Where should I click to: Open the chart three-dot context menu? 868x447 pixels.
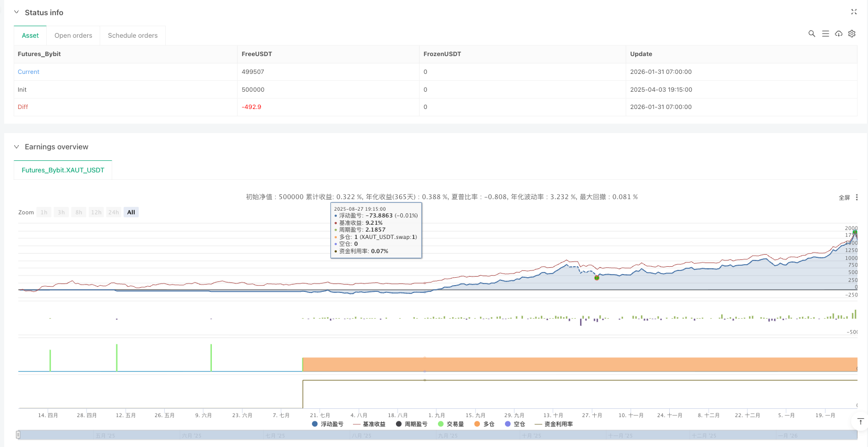pyautogui.click(x=856, y=198)
